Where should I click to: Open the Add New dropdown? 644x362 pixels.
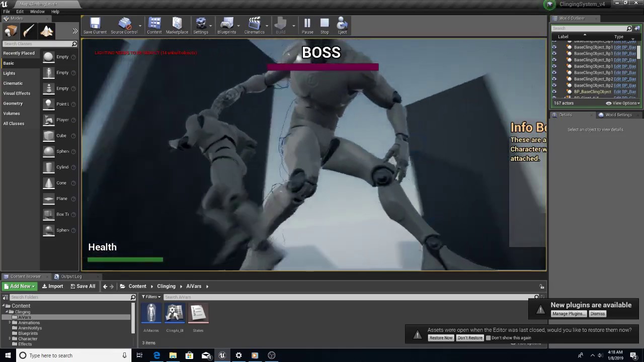[20, 286]
